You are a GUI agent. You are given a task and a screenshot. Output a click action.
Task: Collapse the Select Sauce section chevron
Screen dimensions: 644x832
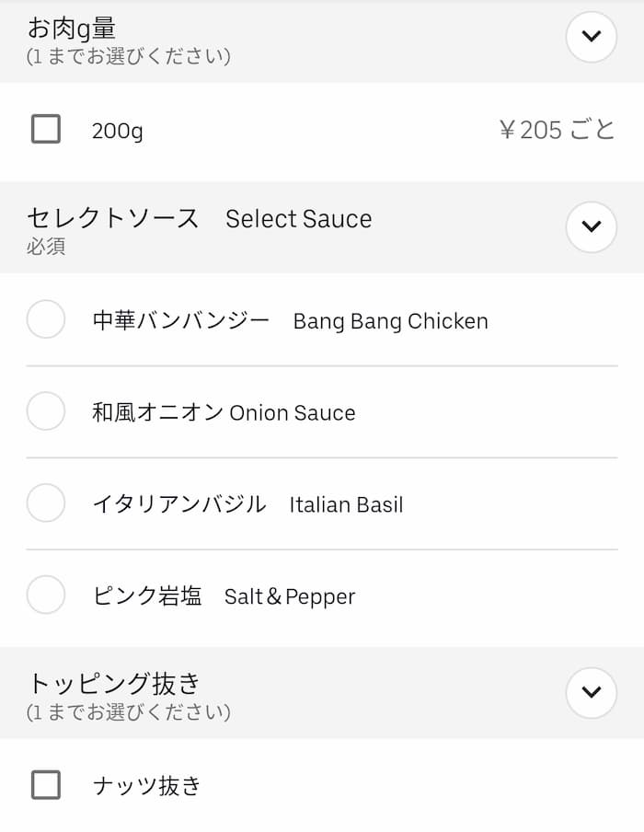[x=591, y=226]
